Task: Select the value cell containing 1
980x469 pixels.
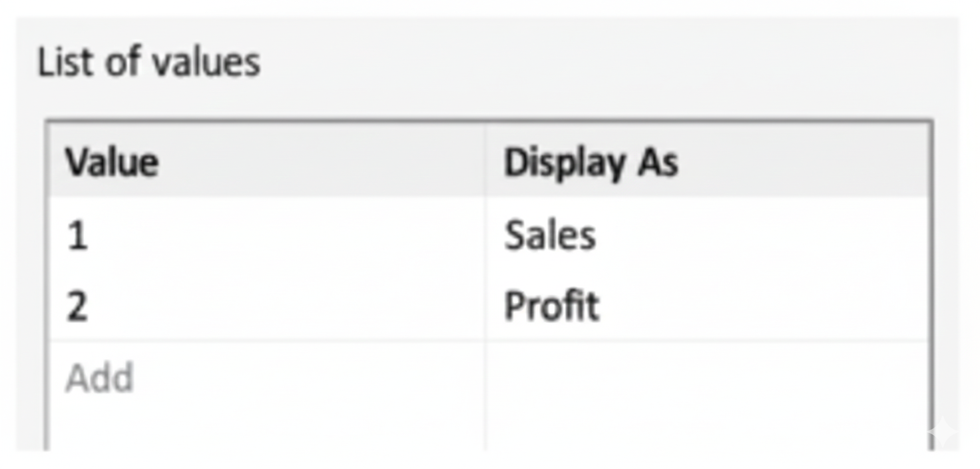Action: pyautogui.click(x=77, y=236)
